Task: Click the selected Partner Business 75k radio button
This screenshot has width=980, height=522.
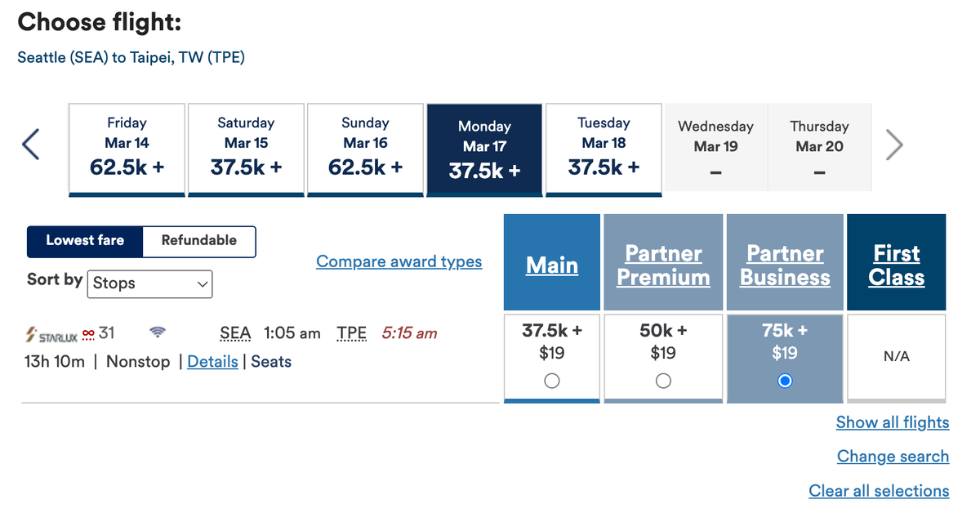Action: 784,381
